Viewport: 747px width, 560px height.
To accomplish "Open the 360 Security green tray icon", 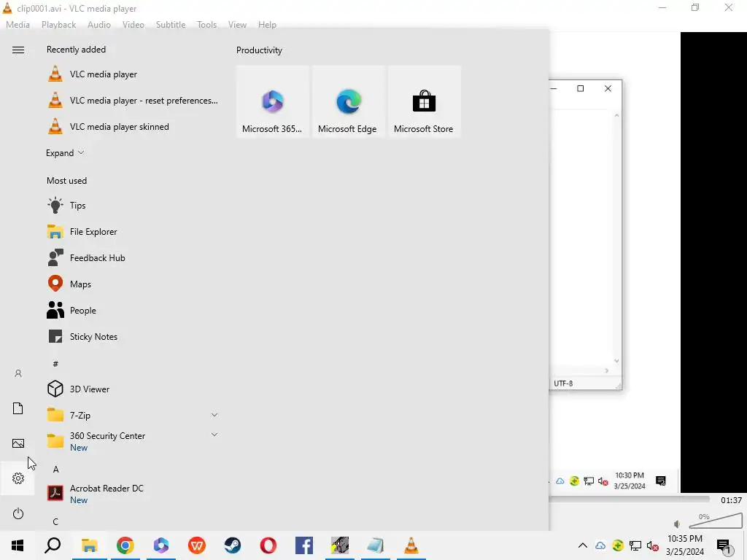I will [x=618, y=545].
